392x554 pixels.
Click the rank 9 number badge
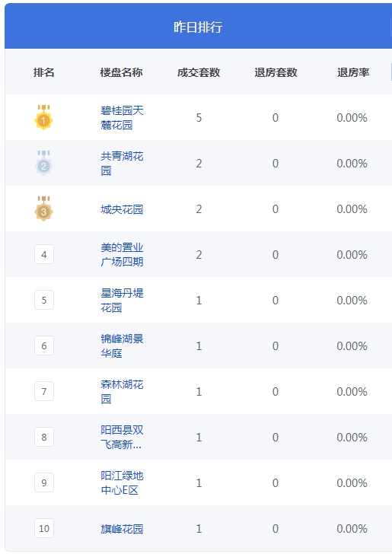(x=44, y=482)
